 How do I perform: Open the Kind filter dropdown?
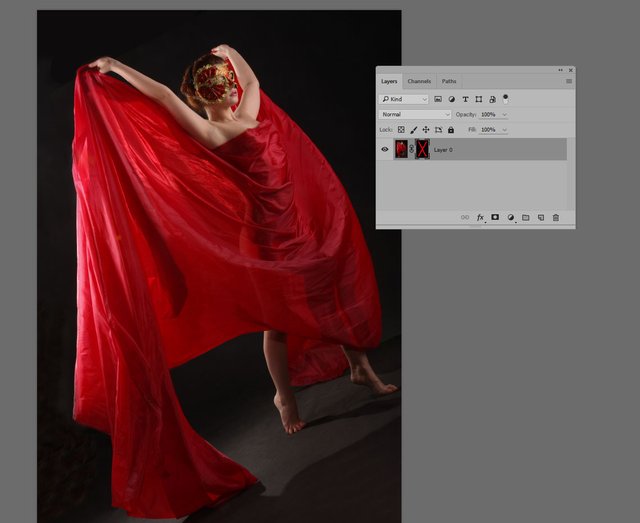click(x=404, y=99)
